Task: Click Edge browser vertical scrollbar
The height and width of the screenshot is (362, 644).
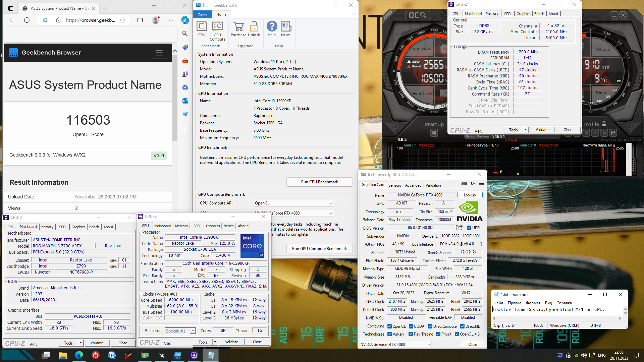Action: point(175,97)
